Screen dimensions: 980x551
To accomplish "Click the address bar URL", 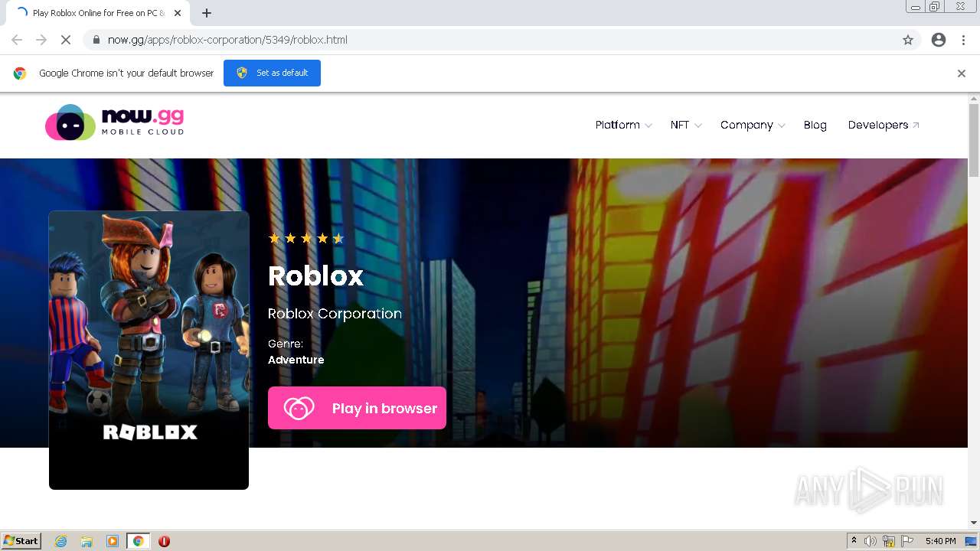I will (227, 40).
